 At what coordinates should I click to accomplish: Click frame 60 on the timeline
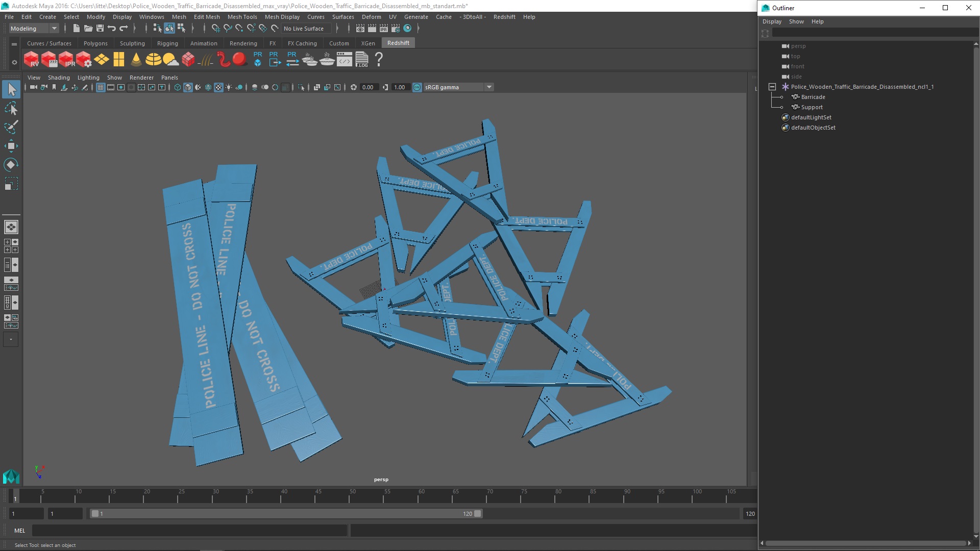[422, 496]
